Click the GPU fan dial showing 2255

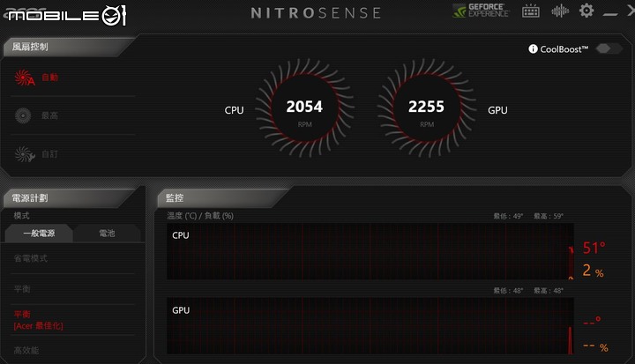[427, 108]
